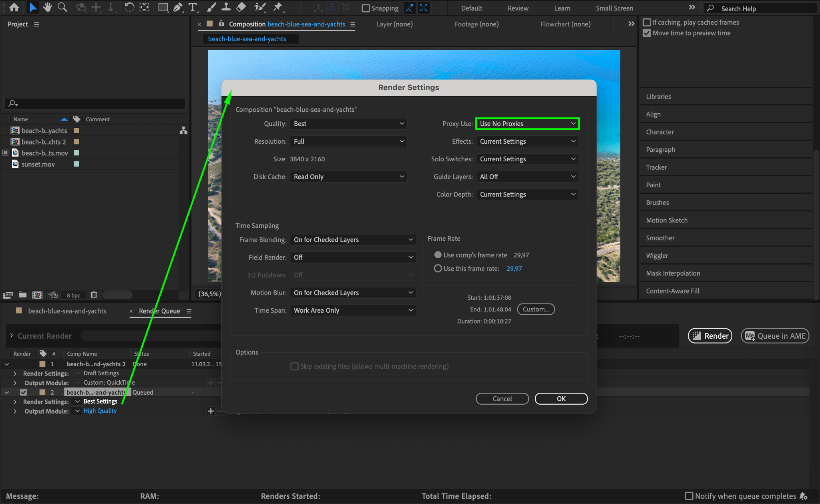
Task: Click the trash delete icon in Project panel
Action: click(94, 295)
